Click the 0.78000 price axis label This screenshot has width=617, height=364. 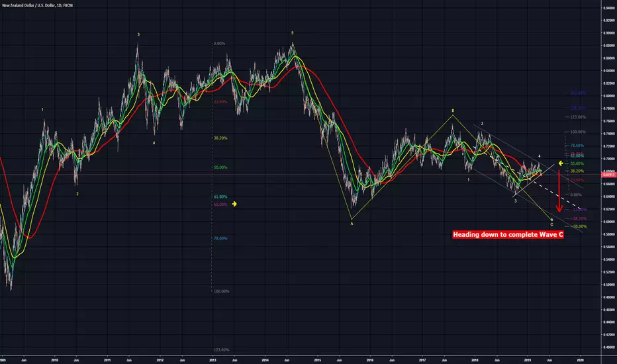coord(609,109)
